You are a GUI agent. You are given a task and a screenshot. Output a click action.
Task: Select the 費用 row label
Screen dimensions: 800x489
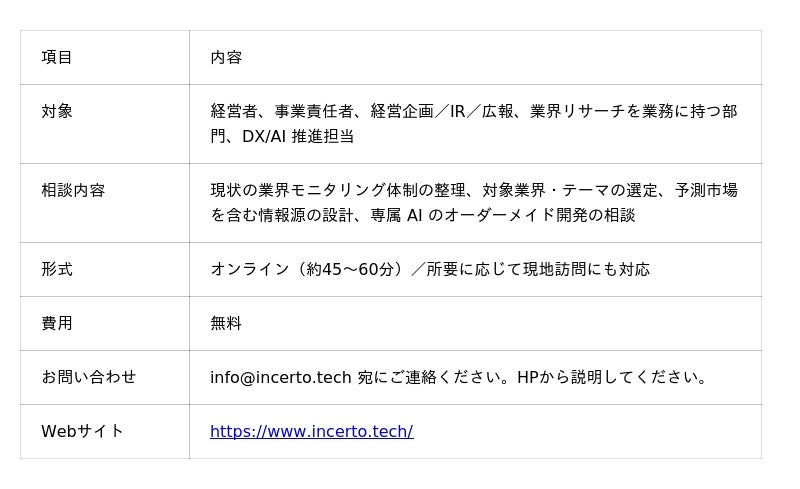click(x=57, y=324)
